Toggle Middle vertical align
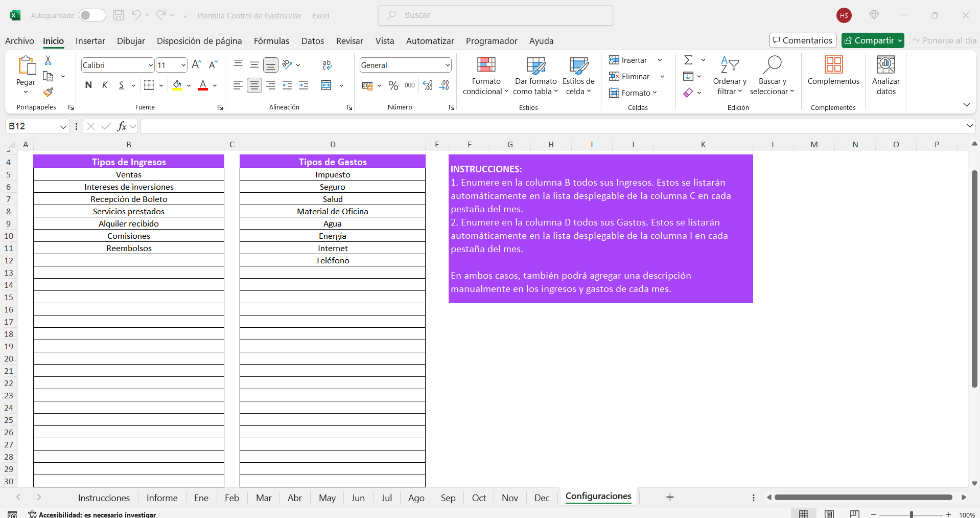 (x=254, y=64)
